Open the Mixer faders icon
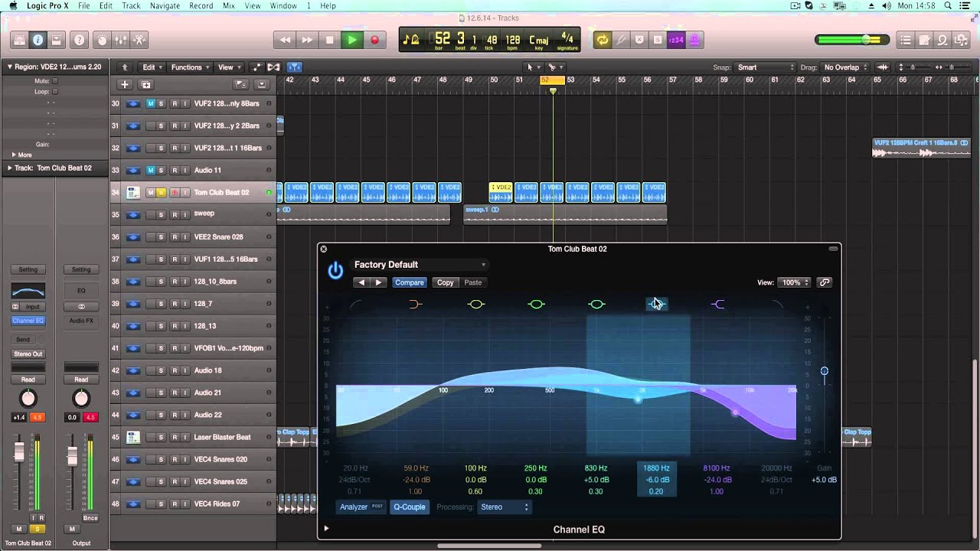The width and height of the screenshot is (980, 551). [x=121, y=40]
